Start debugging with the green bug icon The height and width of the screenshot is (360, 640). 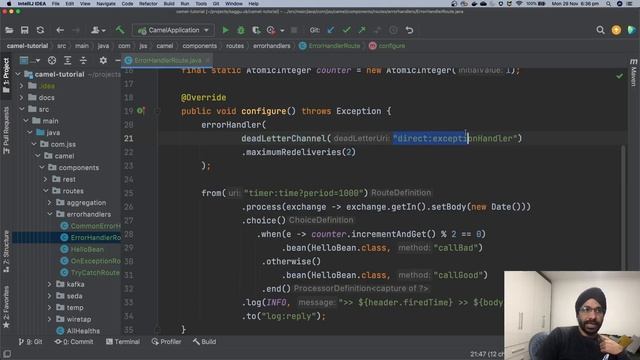(x=241, y=30)
